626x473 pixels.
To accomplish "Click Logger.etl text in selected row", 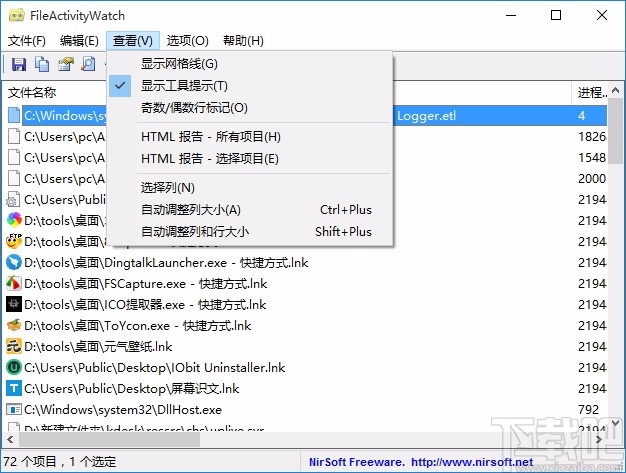I will [426, 116].
